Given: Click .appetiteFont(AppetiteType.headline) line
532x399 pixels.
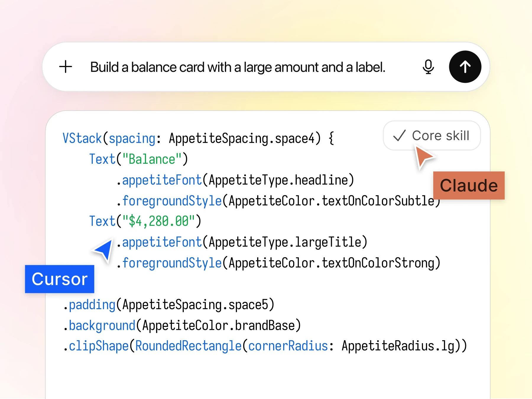Looking at the screenshot, I should pos(235,180).
